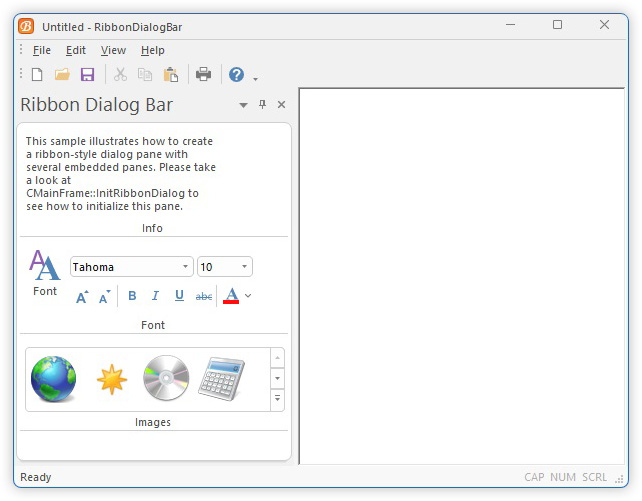The image size is (642, 501).
Task: Open the File menu
Action: pyautogui.click(x=41, y=50)
